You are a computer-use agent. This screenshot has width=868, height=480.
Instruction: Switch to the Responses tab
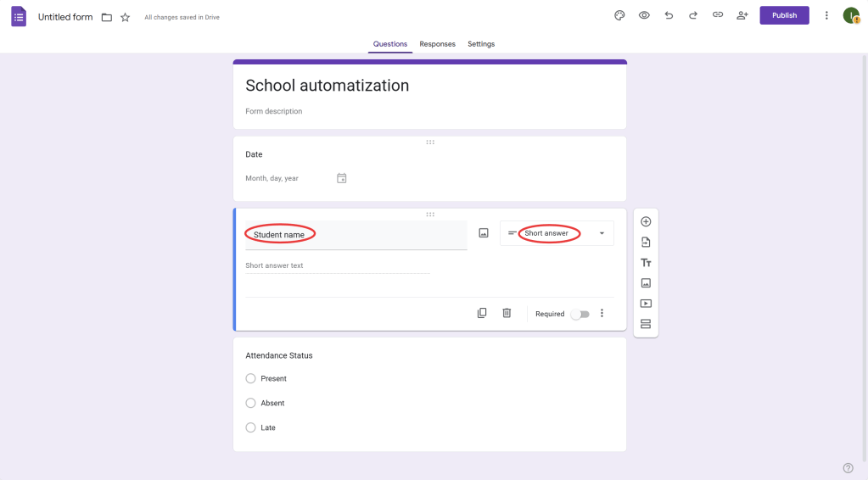tap(437, 44)
